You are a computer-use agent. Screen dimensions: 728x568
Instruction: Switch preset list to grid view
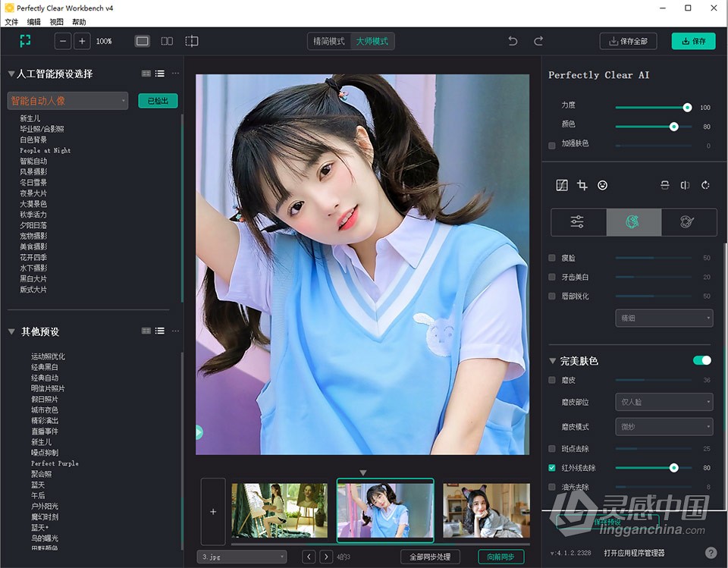145,74
